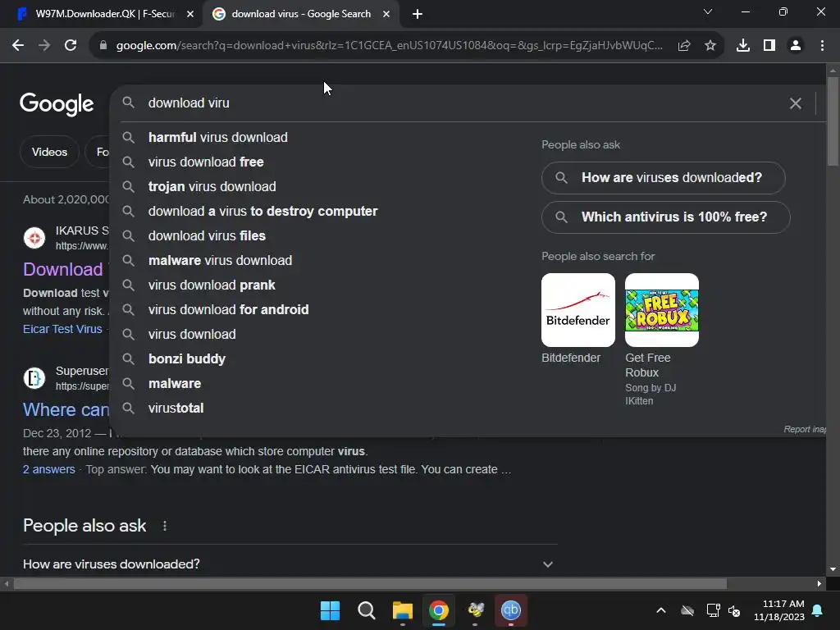The width and height of the screenshot is (840, 630).
Task: Choose suggestion 'virus download free'
Action: point(206,162)
